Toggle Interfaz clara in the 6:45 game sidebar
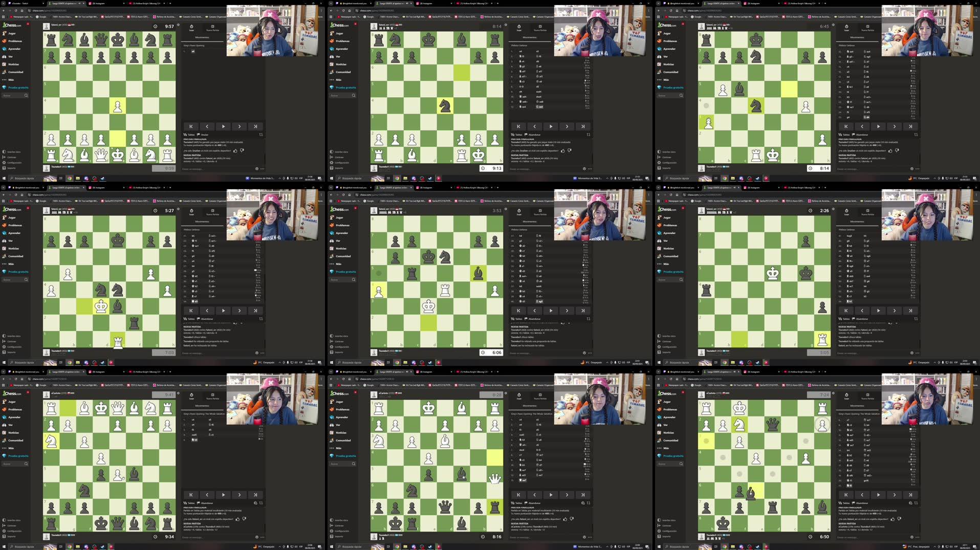The height and width of the screenshot is (550, 980). (666, 152)
